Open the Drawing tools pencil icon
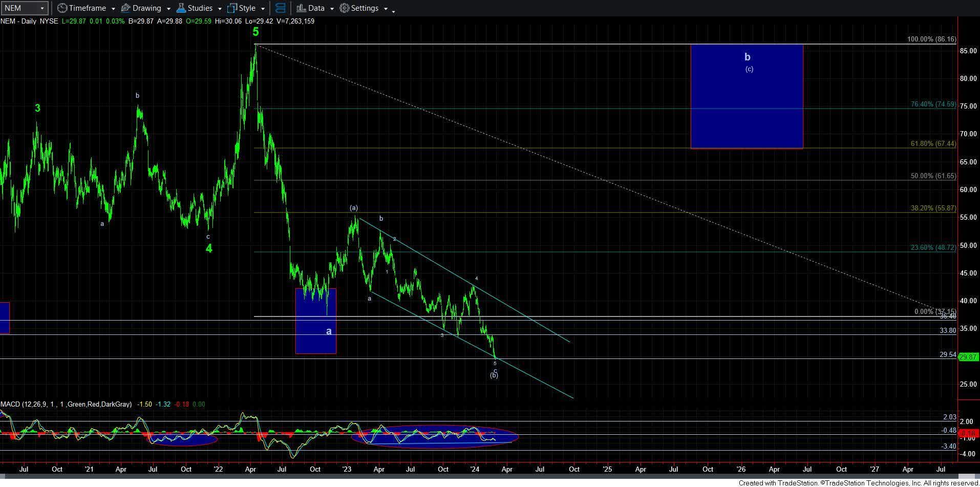Viewport: 980px width, 487px height. pyautogui.click(x=125, y=8)
